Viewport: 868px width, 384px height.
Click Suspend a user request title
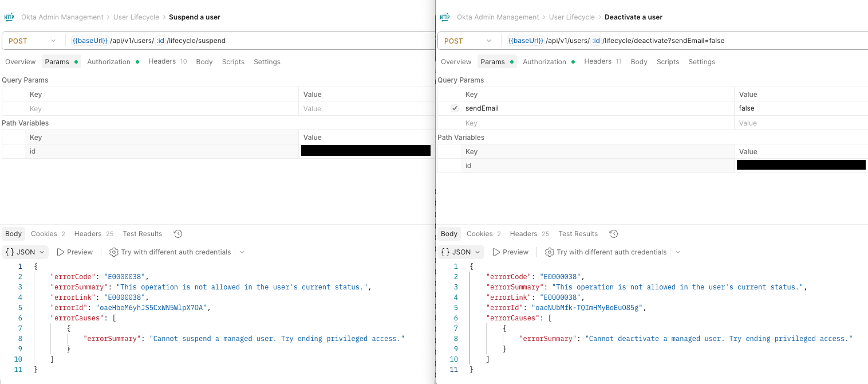(x=195, y=17)
